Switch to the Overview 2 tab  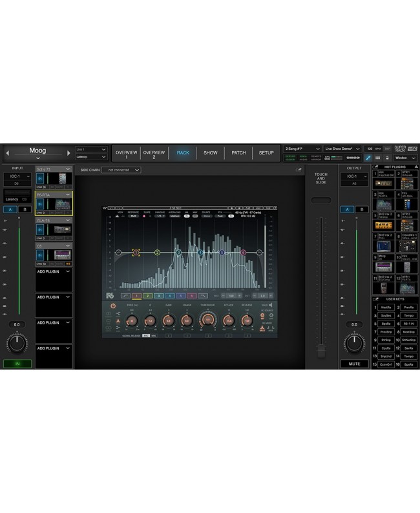pos(154,153)
